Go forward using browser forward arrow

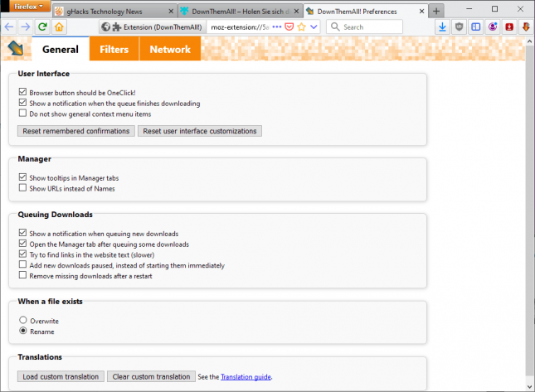click(x=26, y=27)
